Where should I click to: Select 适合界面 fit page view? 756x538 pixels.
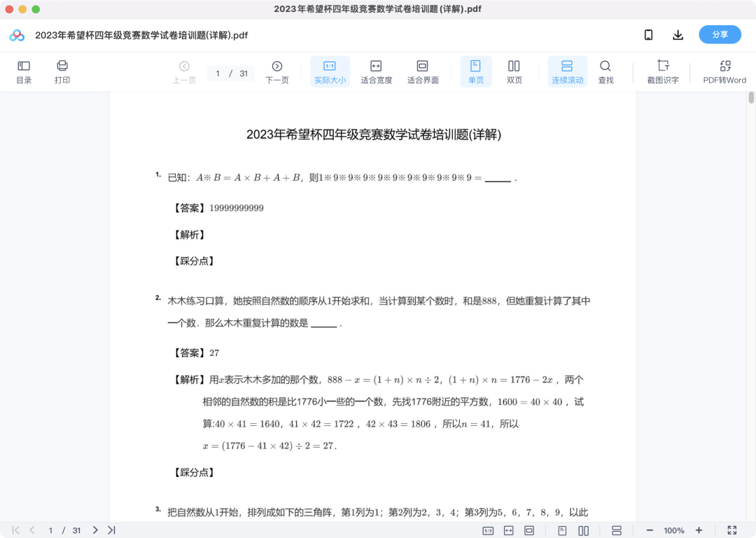pos(422,72)
